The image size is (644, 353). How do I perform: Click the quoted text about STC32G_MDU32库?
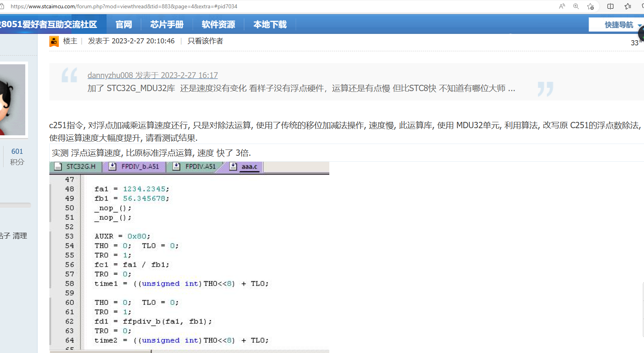coord(301,88)
